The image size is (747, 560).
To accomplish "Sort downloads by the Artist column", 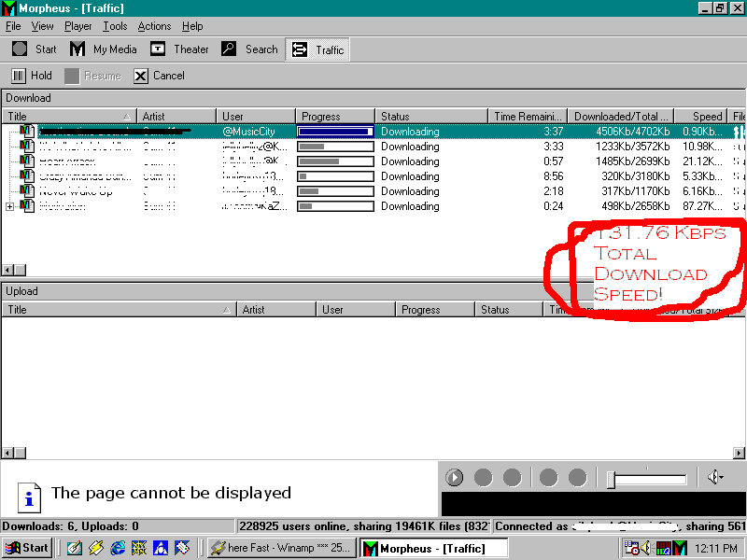I will [176, 116].
